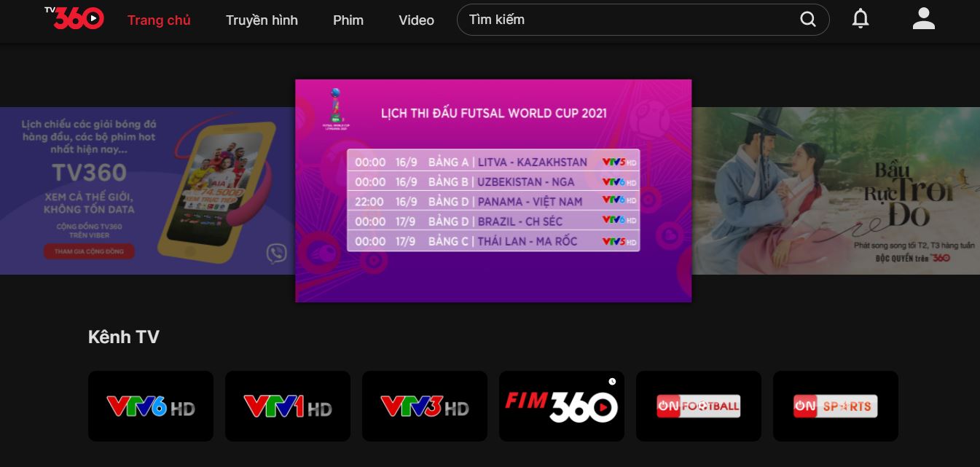Click the Tham gia cộng đồng button
Viewport: 980px width, 467px height.
tap(89, 252)
